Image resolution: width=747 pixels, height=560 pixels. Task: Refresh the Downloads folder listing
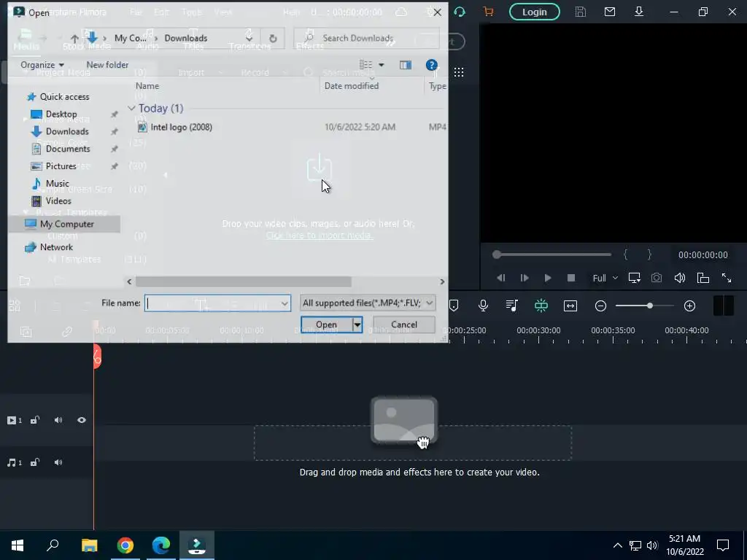[x=273, y=38]
